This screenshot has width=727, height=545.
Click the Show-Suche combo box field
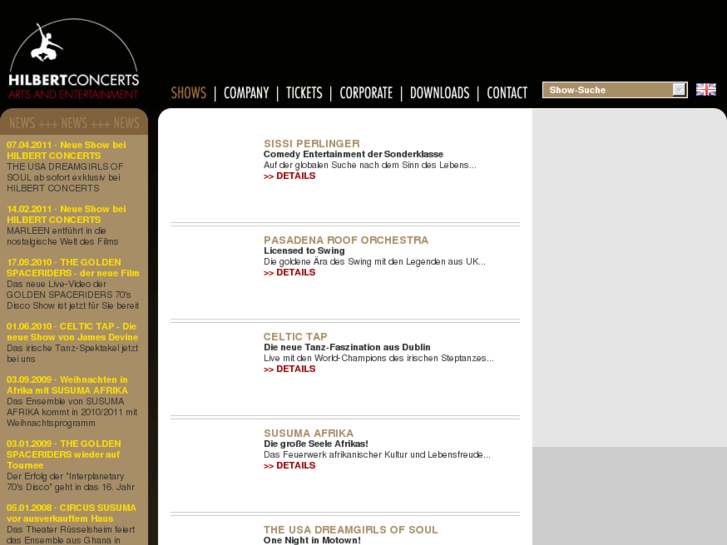point(614,90)
